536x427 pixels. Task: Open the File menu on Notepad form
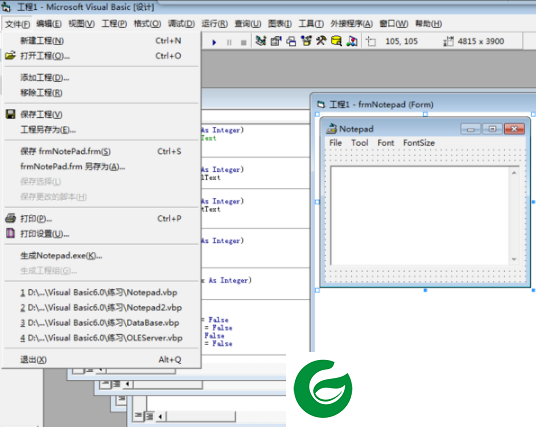point(335,143)
